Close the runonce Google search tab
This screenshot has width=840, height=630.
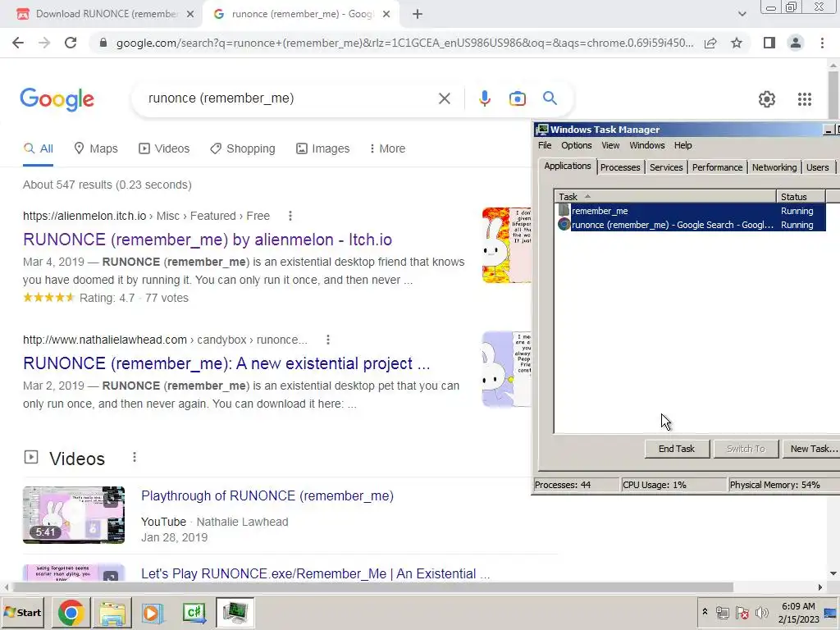pos(386,14)
